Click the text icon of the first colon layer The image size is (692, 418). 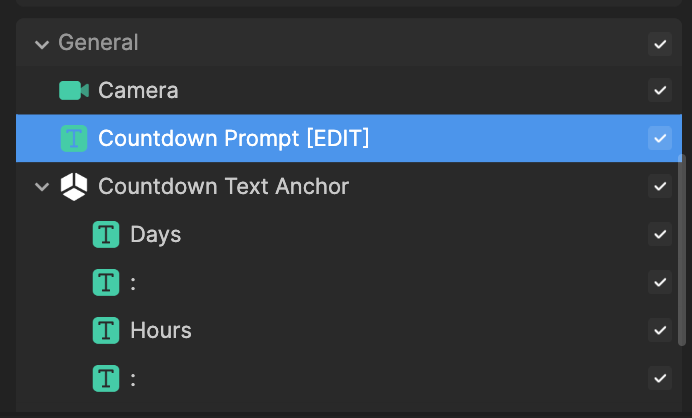(106, 282)
